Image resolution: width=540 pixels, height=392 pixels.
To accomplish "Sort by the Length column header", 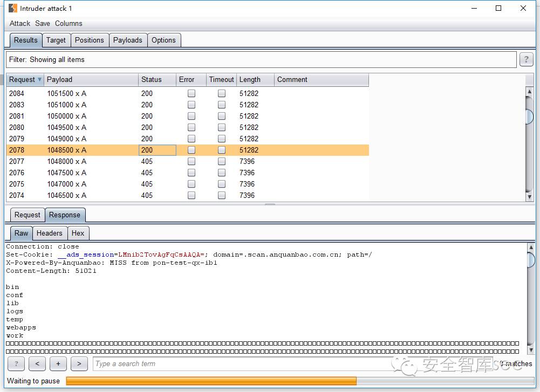I will click(255, 79).
